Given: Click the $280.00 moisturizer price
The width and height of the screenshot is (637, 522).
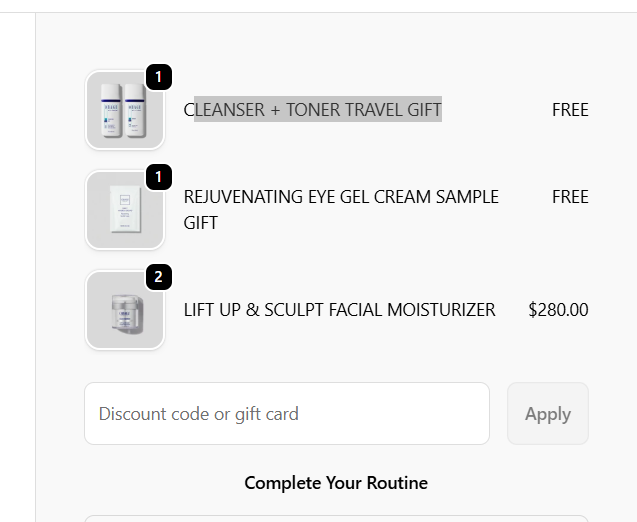Looking at the screenshot, I should (558, 310).
